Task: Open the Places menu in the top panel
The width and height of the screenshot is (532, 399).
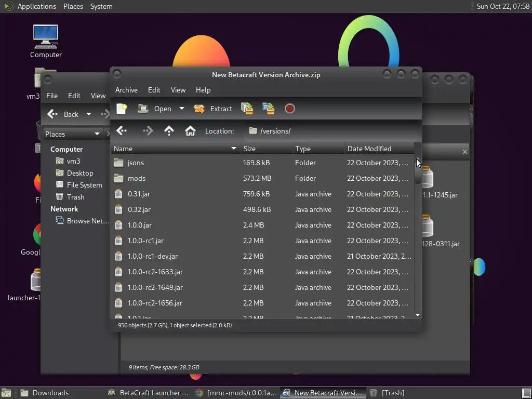Action: [73, 6]
